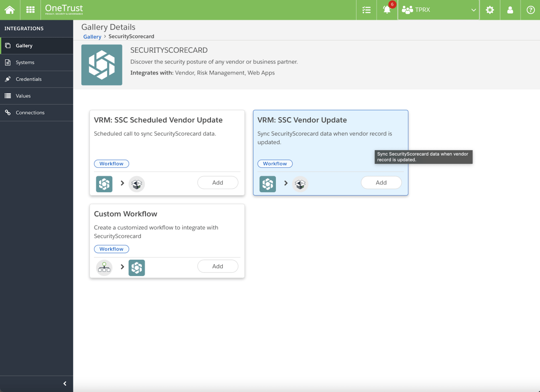Select the Gallery sidebar tab
Viewport: 540px width, 392px height.
(24, 46)
